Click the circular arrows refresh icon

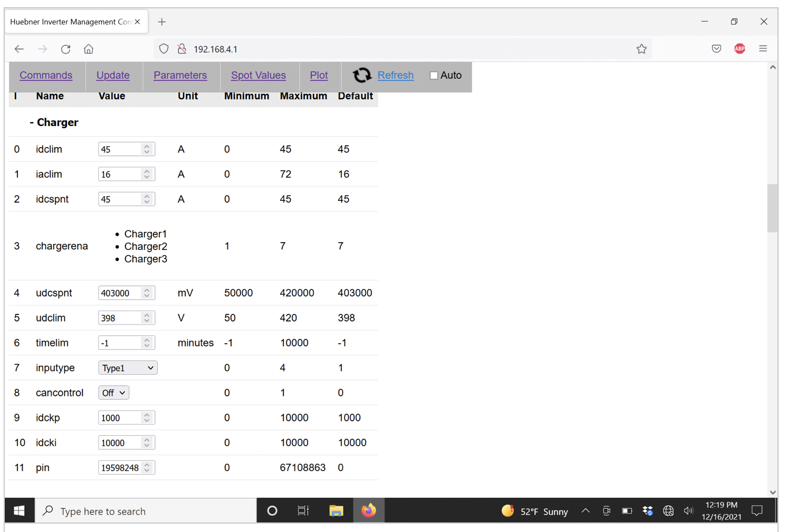click(x=362, y=75)
